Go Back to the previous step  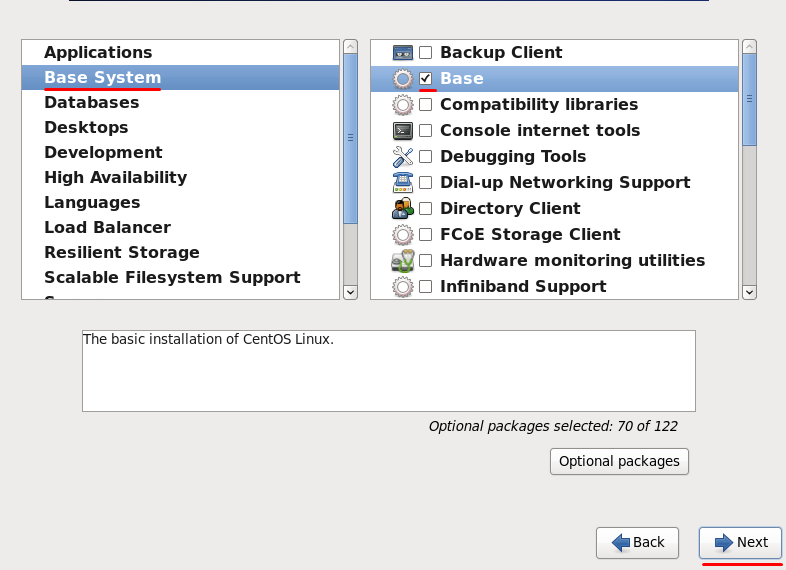637,542
